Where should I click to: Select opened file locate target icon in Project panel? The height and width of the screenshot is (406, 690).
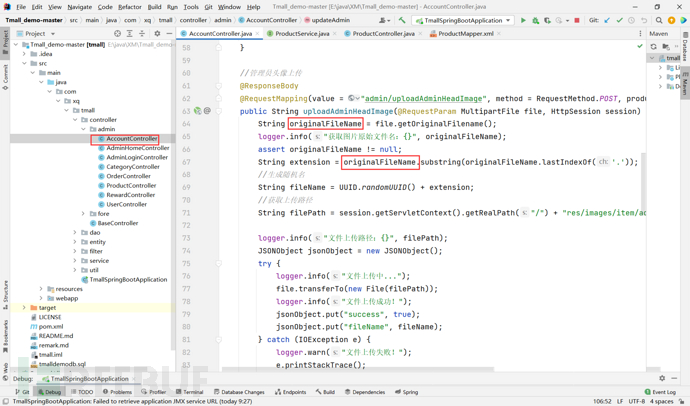coord(117,34)
